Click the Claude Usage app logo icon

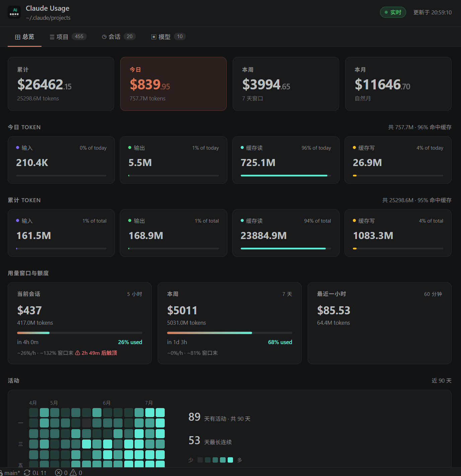coord(14,12)
